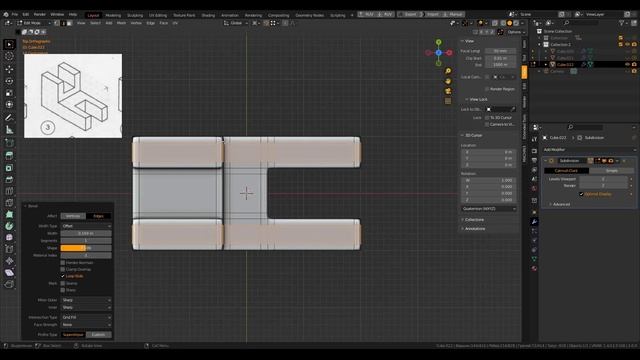Select the Cursor tool

(9, 56)
